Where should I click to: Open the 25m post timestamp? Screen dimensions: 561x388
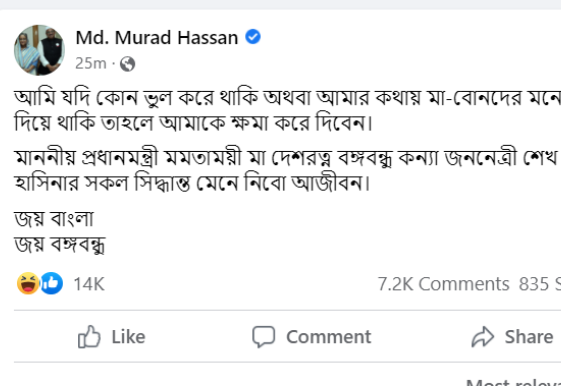(91, 63)
